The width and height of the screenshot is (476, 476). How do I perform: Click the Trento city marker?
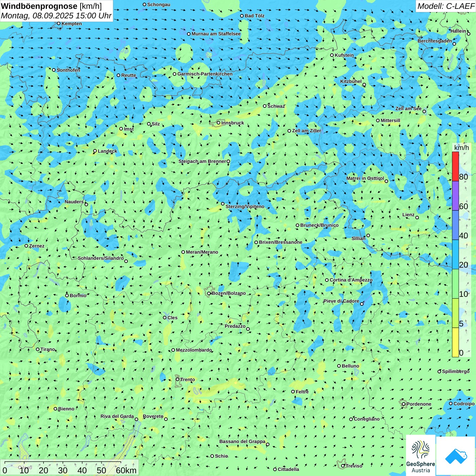point(177,379)
